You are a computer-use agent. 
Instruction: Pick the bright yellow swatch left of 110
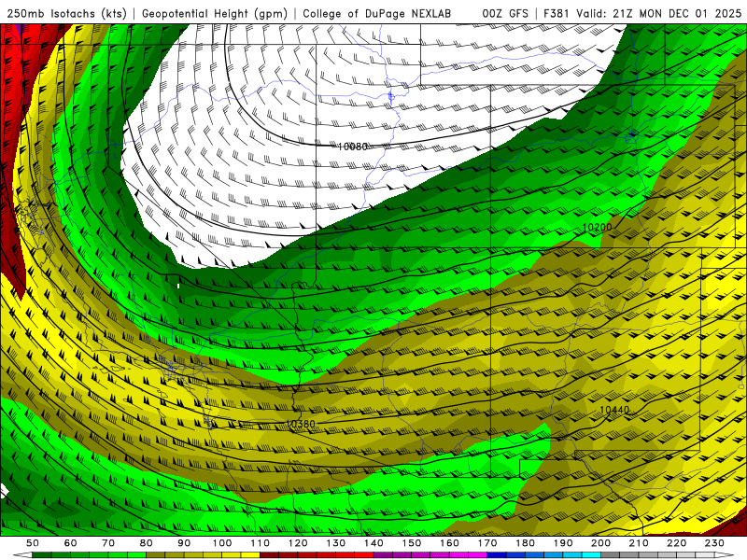250,555
